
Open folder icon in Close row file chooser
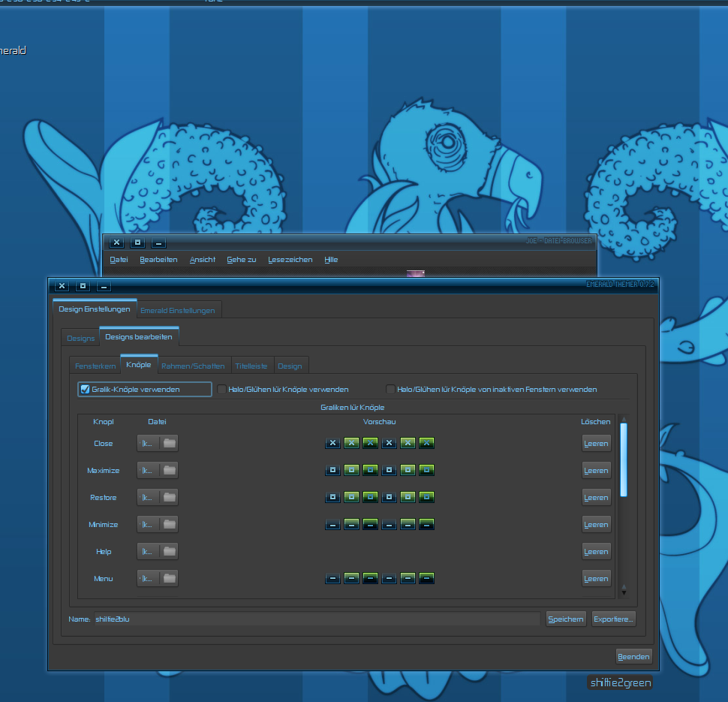click(x=170, y=443)
